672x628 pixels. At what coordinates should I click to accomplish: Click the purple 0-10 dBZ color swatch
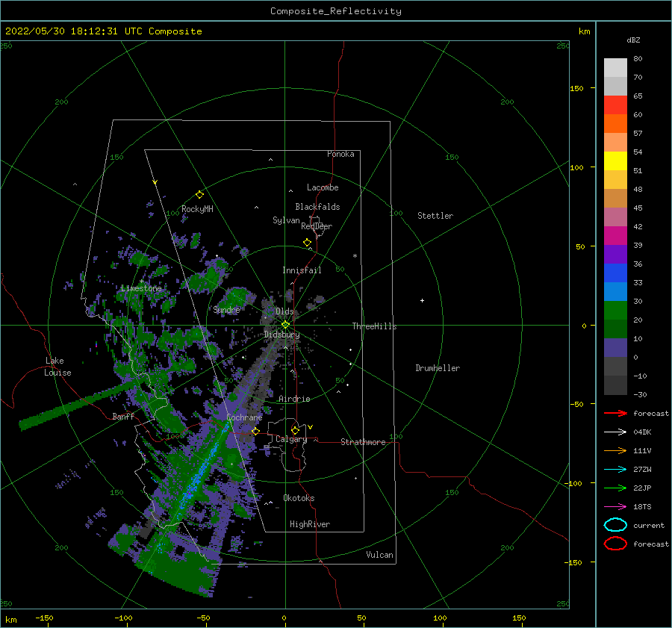coord(615,347)
